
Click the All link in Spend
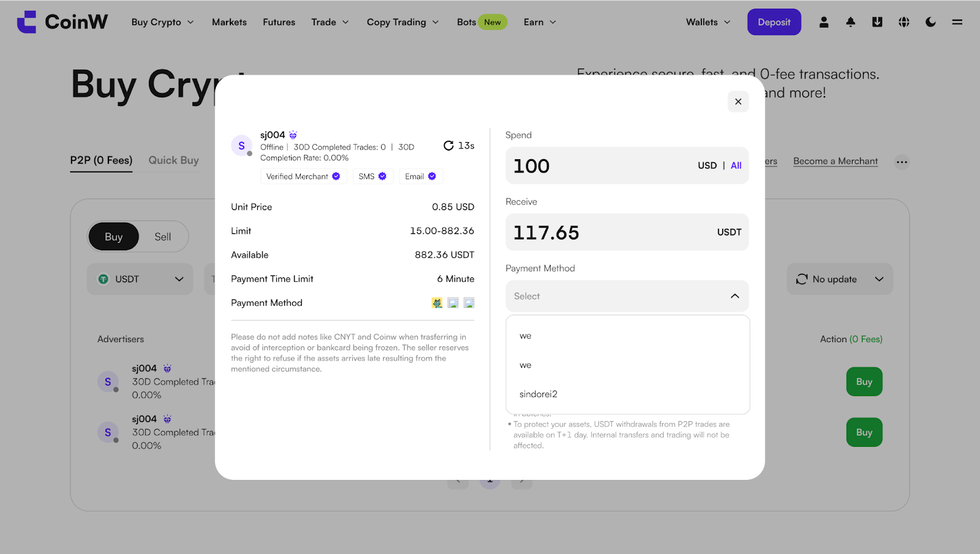(736, 165)
